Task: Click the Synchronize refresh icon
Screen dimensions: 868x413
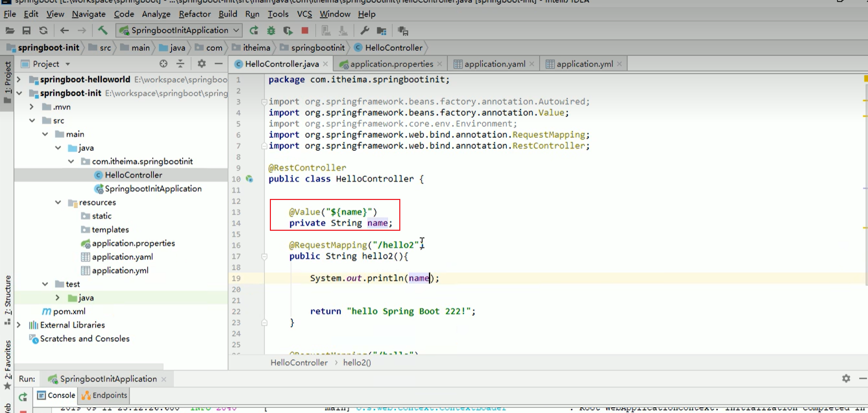Action: 43,31
